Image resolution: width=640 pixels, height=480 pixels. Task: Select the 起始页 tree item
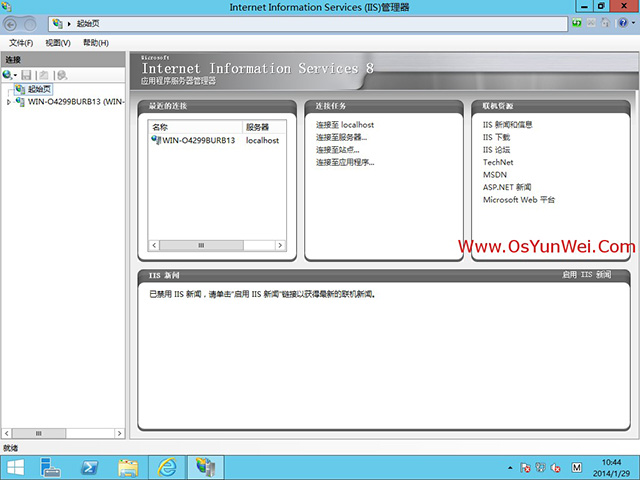40,89
